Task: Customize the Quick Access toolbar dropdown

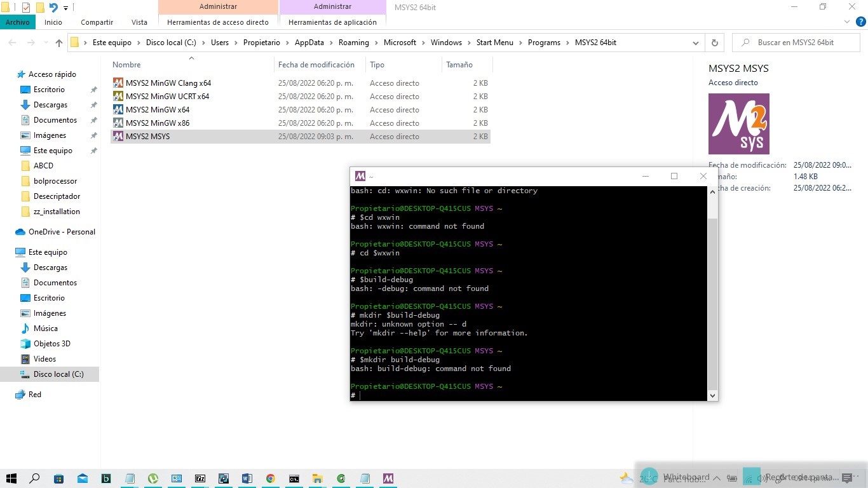Action: click(65, 8)
